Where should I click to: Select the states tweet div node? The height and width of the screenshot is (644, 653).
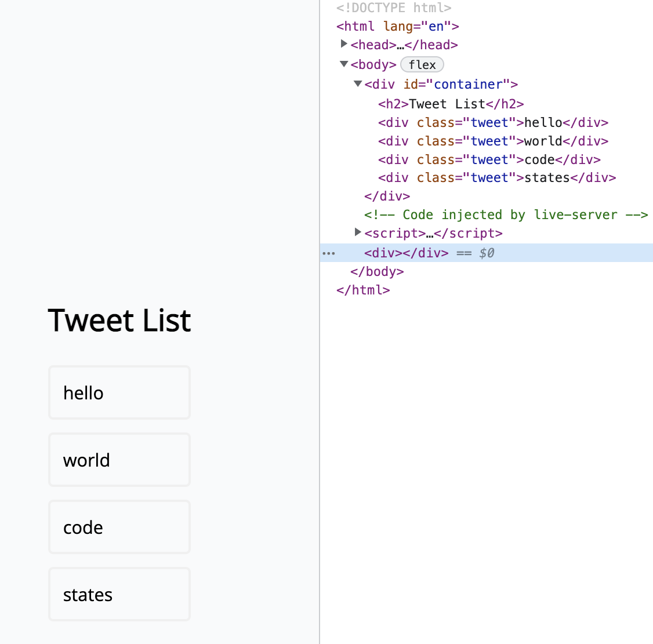pos(496,177)
